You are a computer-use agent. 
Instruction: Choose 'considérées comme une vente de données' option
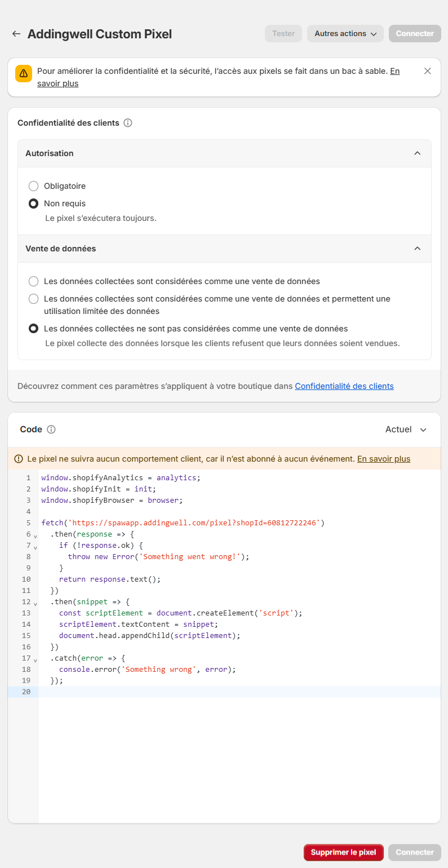click(33, 281)
